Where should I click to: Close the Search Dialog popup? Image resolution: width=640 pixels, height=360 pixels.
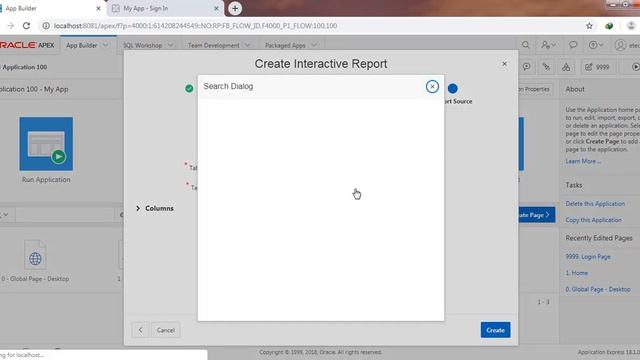coord(432,87)
